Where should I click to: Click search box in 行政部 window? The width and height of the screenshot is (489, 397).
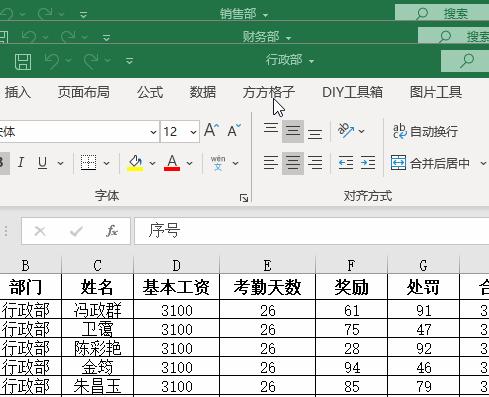pos(465,61)
